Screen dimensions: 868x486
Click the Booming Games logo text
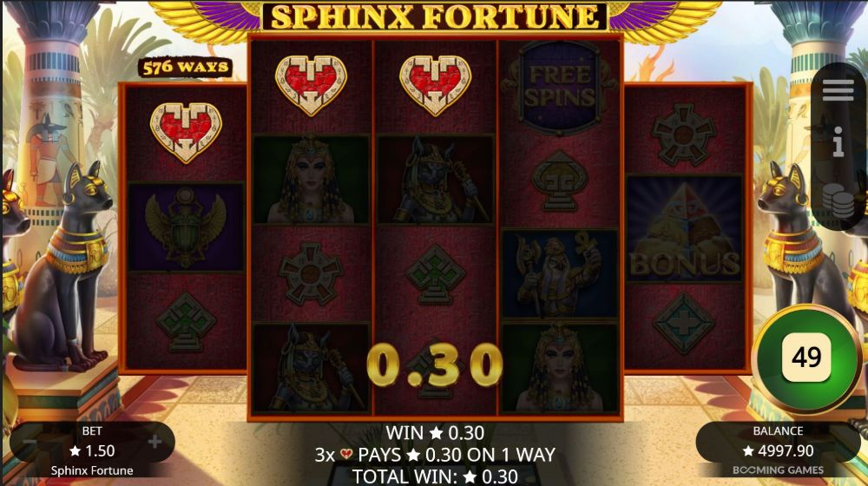(x=778, y=470)
